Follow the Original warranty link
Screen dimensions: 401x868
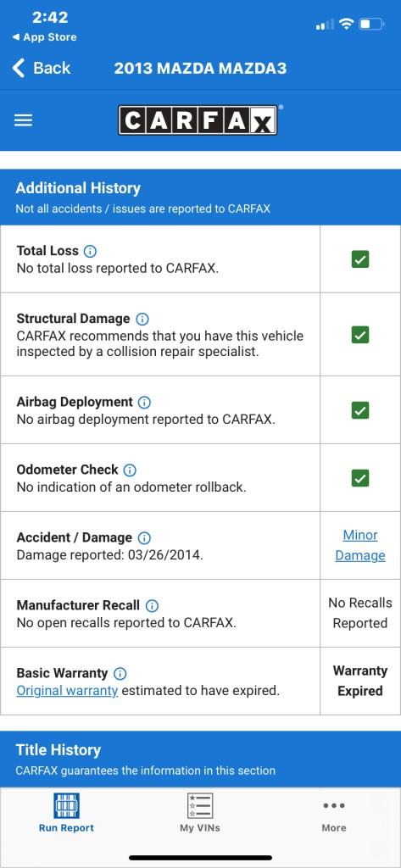click(67, 690)
